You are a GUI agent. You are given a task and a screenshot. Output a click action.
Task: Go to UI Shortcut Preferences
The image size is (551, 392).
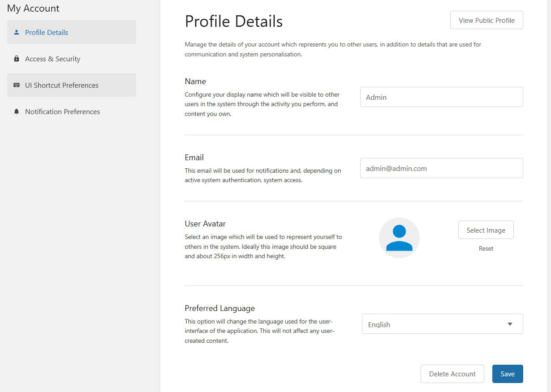click(72, 85)
